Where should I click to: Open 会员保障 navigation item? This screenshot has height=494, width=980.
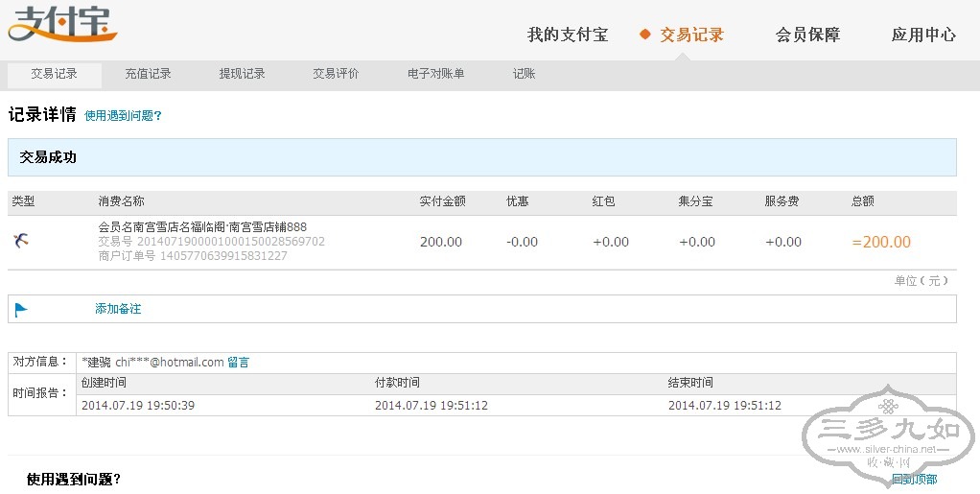click(x=807, y=35)
